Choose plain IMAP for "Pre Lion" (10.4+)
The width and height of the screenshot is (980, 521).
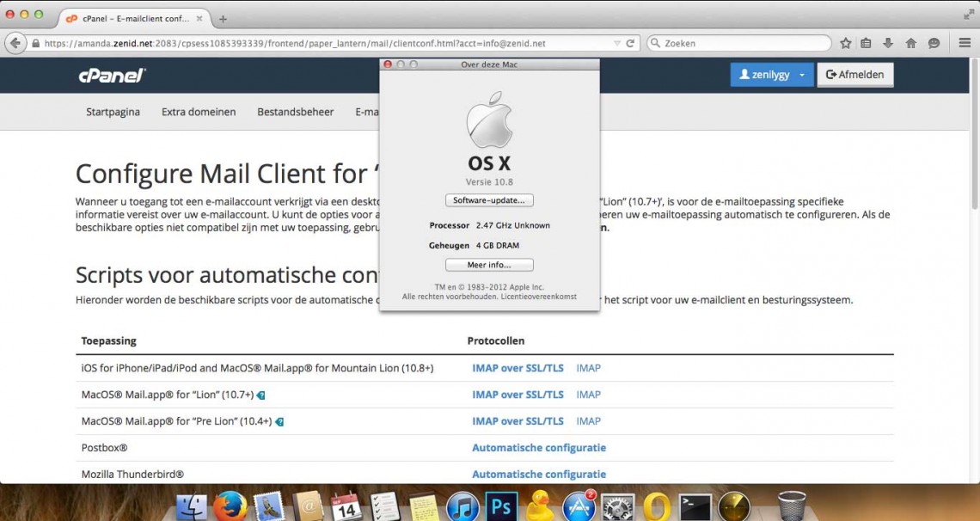coord(589,421)
